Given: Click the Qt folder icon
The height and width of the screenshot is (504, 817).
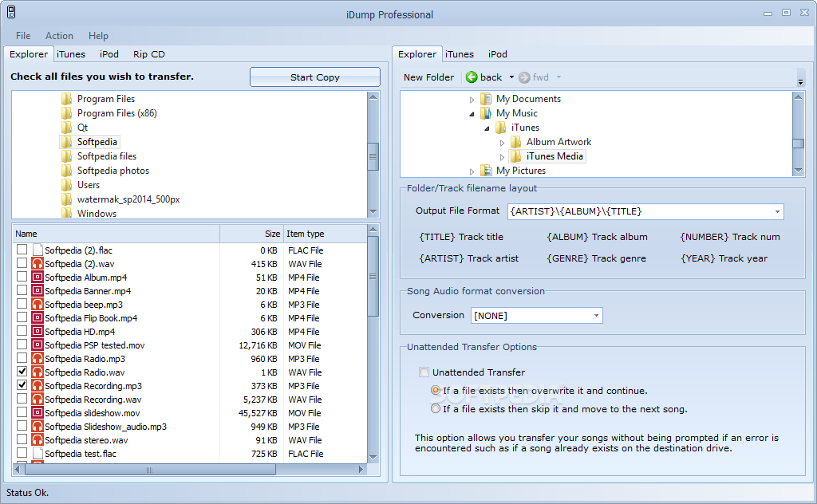Looking at the screenshot, I should [x=66, y=128].
